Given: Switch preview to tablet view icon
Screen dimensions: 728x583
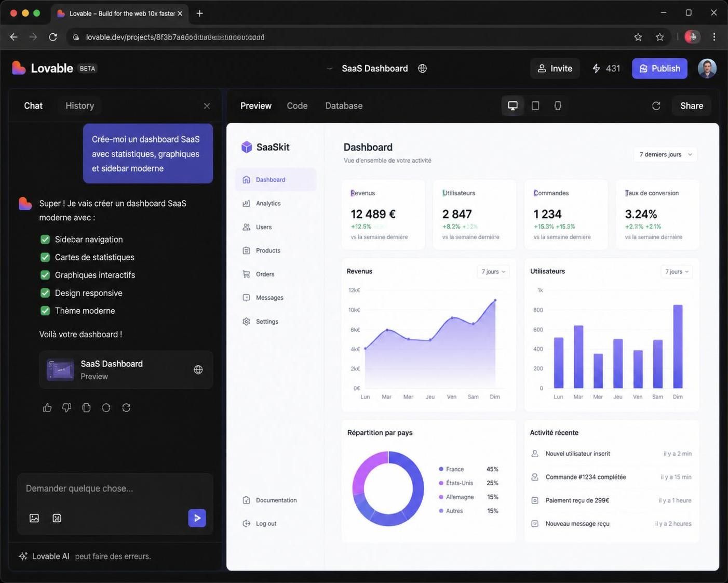Looking at the screenshot, I should tap(535, 105).
